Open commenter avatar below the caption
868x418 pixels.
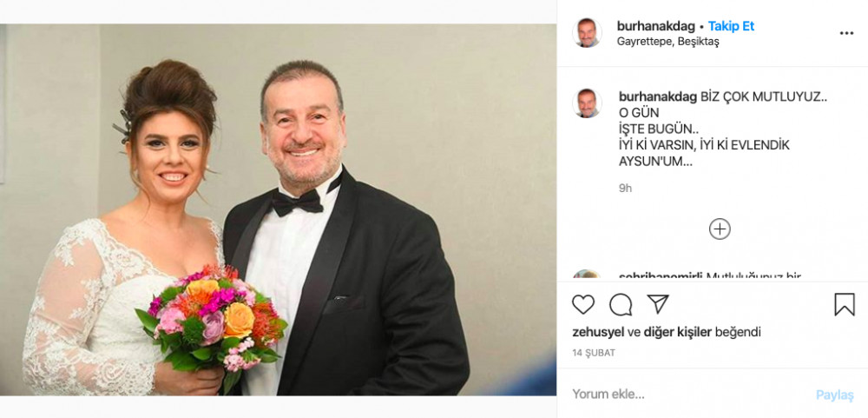(x=587, y=275)
